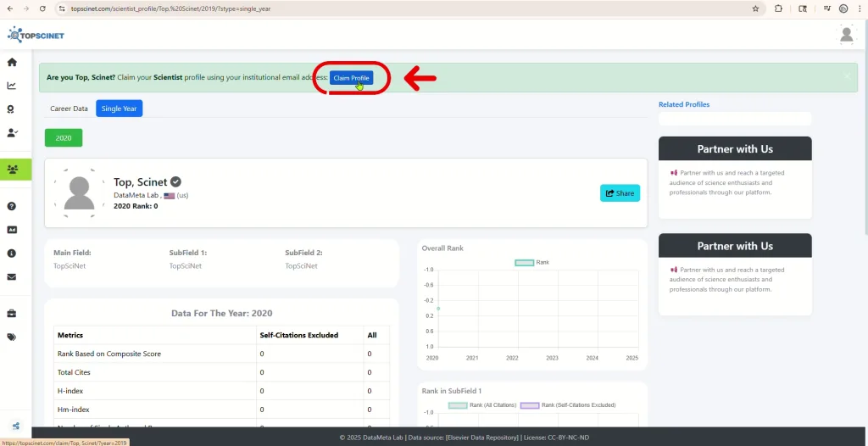Click the SubField 1 label
This screenshot has width=868, height=446.
pyautogui.click(x=188, y=253)
